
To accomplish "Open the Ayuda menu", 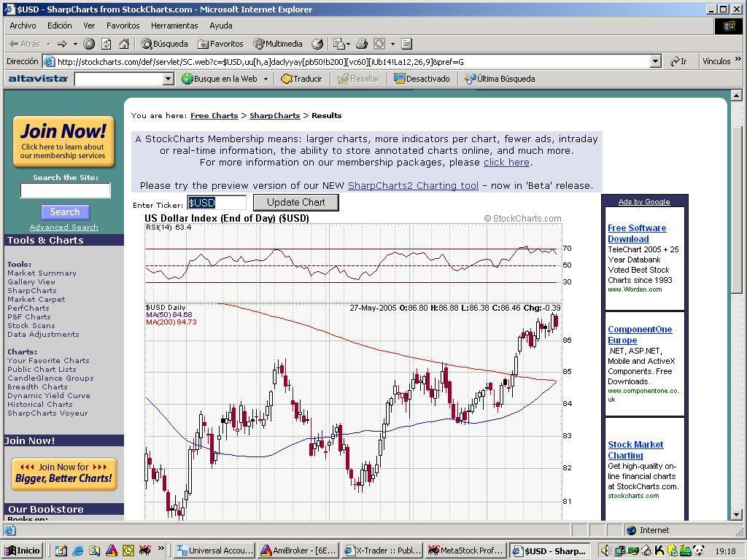I will [221, 26].
